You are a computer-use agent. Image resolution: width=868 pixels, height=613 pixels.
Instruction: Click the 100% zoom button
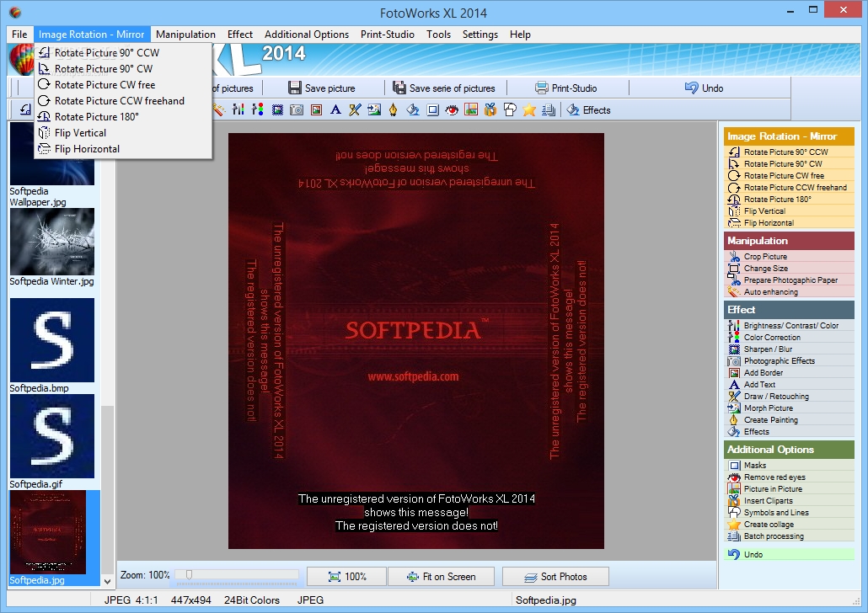347,577
